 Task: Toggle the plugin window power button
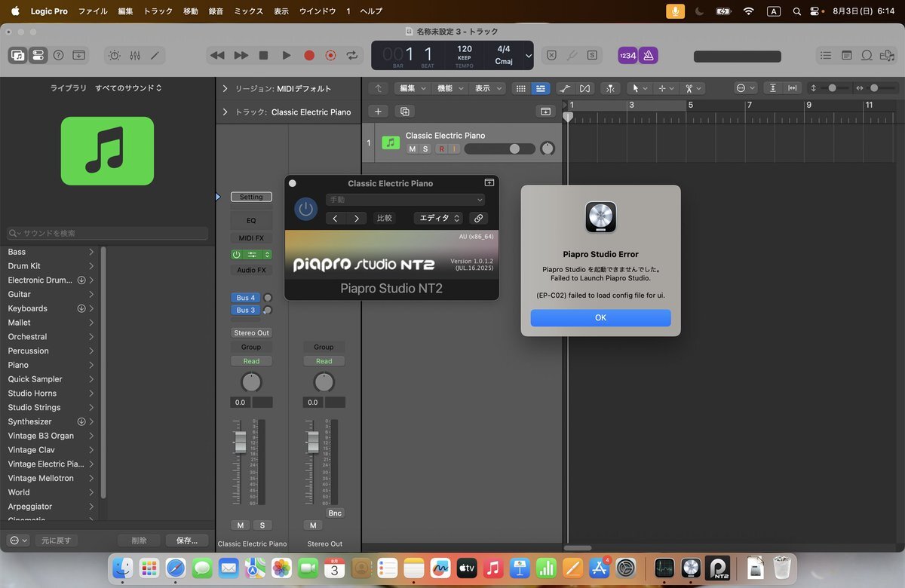click(305, 209)
